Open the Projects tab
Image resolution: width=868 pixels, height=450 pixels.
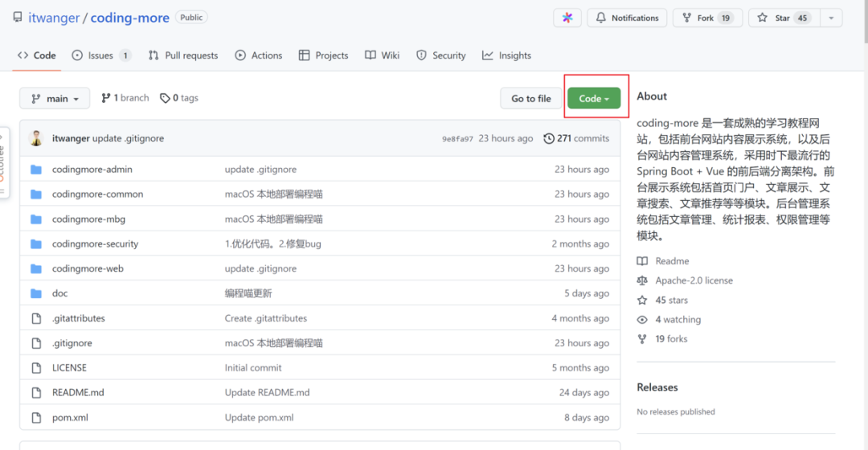[323, 55]
